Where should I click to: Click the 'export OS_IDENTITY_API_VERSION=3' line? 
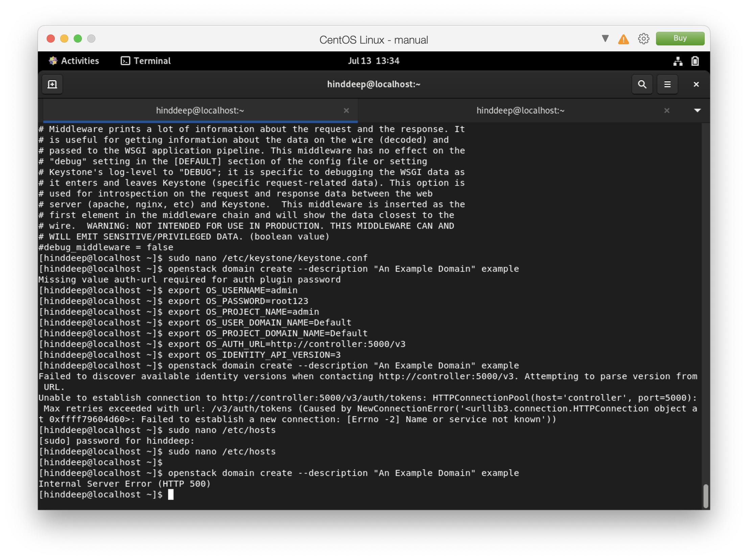pyautogui.click(x=189, y=355)
